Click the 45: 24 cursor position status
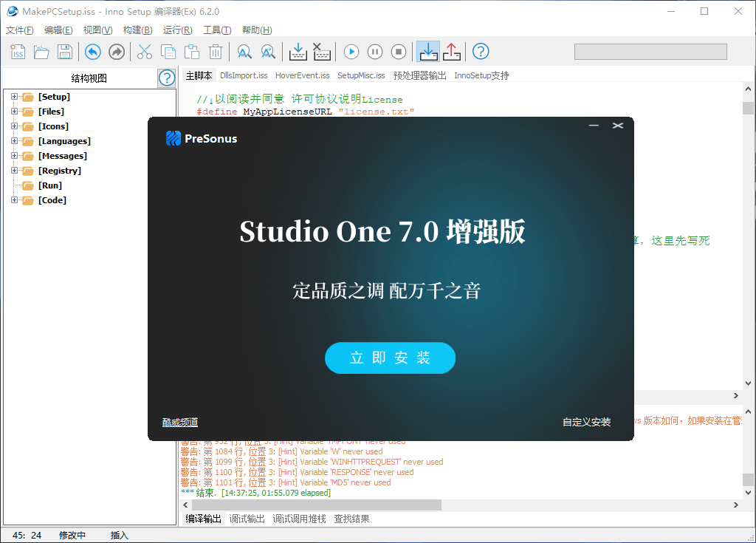756x543 pixels. pyautogui.click(x=27, y=536)
